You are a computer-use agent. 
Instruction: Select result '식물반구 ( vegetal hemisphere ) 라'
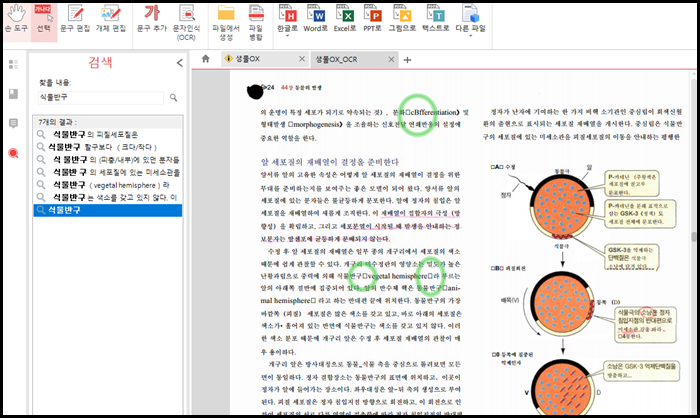pyautogui.click(x=108, y=184)
